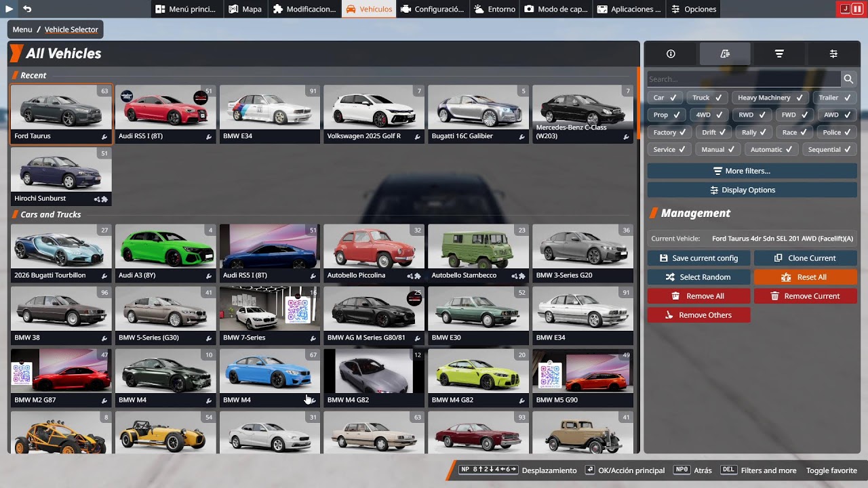
Task: Click the red Remove All button
Action: (698, 296)
